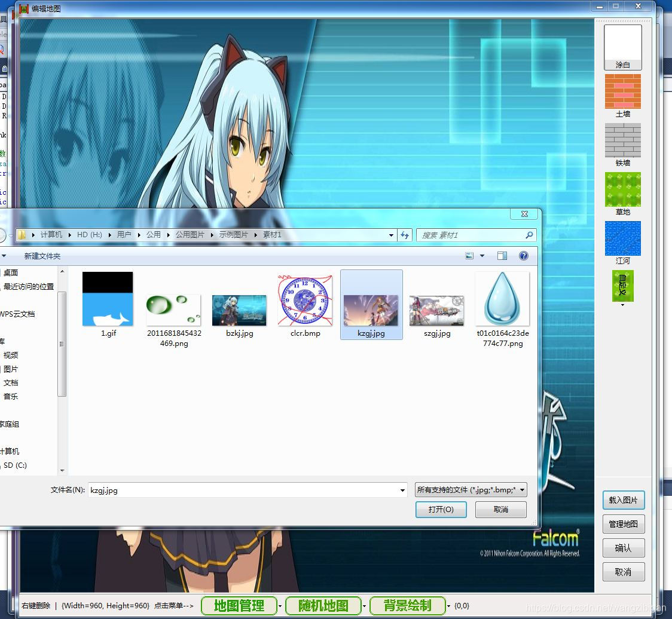The image size is (672, 619).
Task: Click 素材1 in the breadcrumb path
Action: (272, 235)
